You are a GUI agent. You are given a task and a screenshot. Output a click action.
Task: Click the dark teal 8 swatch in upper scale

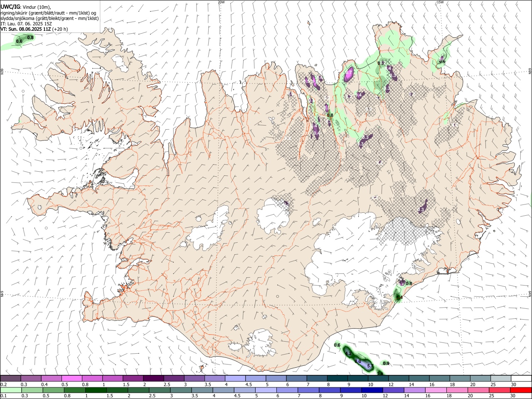[337, 379]
